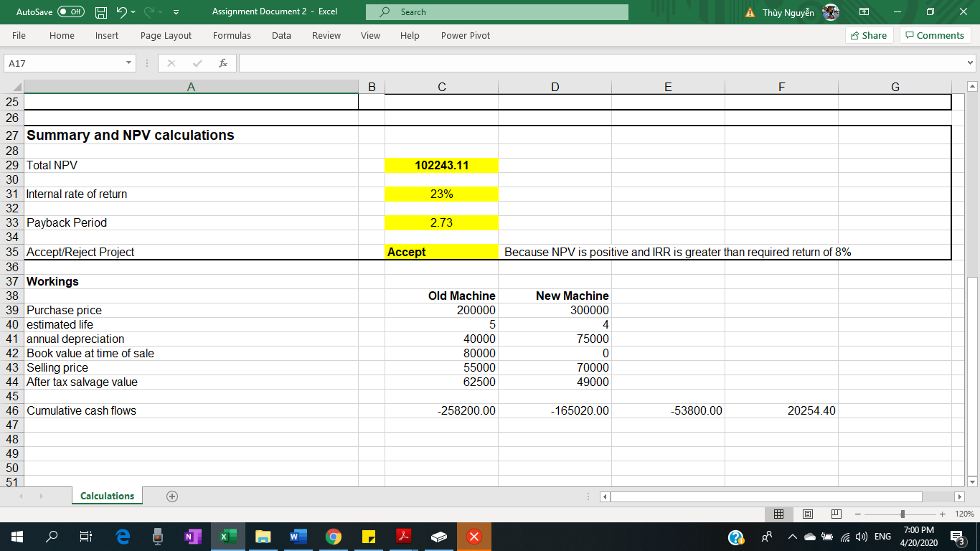Image resolution: width=980 pixels, height=551 pixels.
Task: Select column C header
Action: pos(441,87)
